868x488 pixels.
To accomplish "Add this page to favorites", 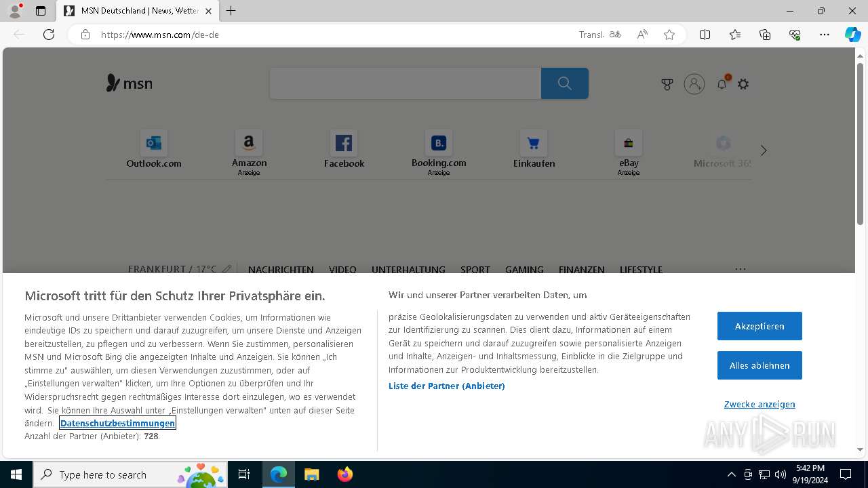I will pos(669,35).
